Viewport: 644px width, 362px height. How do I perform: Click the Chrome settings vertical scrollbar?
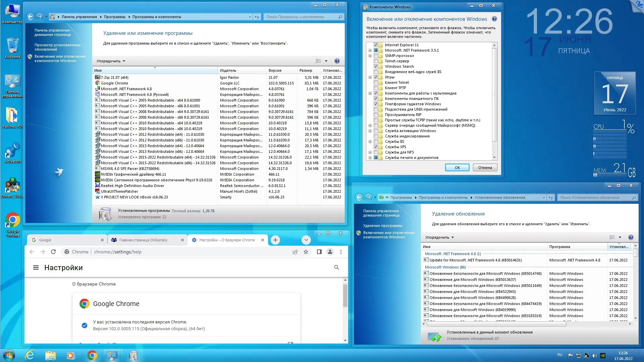(x=345, y=295)
